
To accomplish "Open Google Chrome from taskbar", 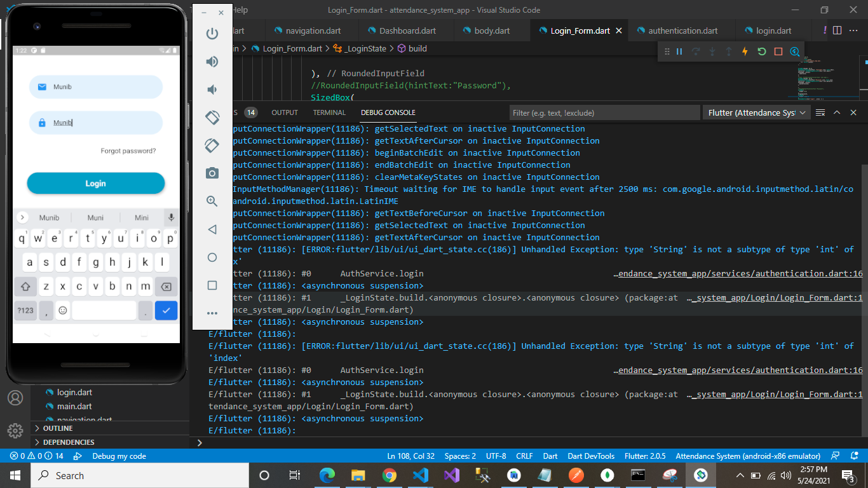I will click(x=390, y=475).
